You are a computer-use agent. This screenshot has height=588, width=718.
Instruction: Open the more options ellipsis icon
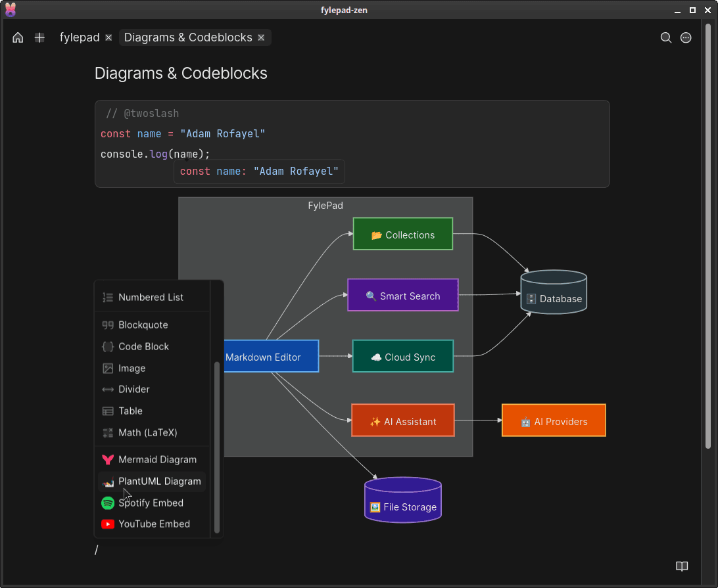click(686, 37)
